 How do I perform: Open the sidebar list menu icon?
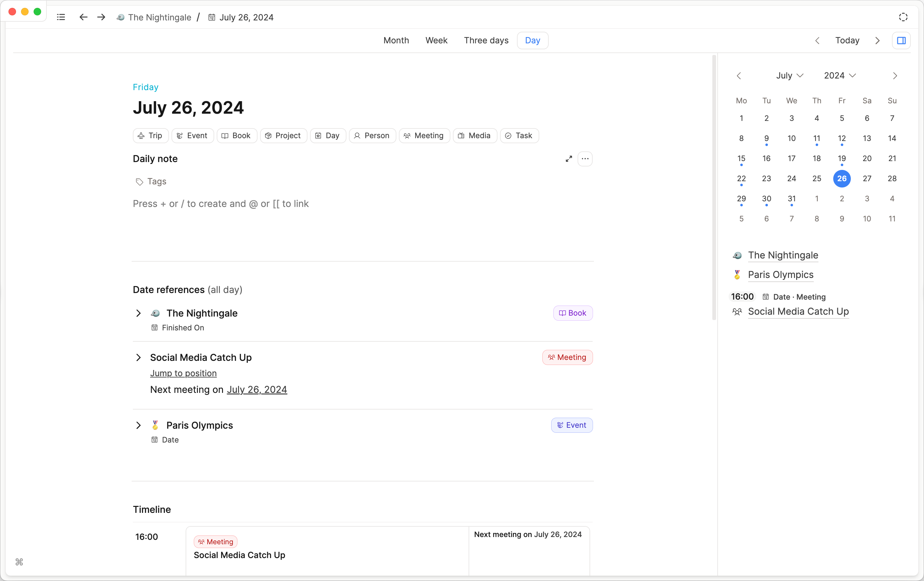coord(61,17)
